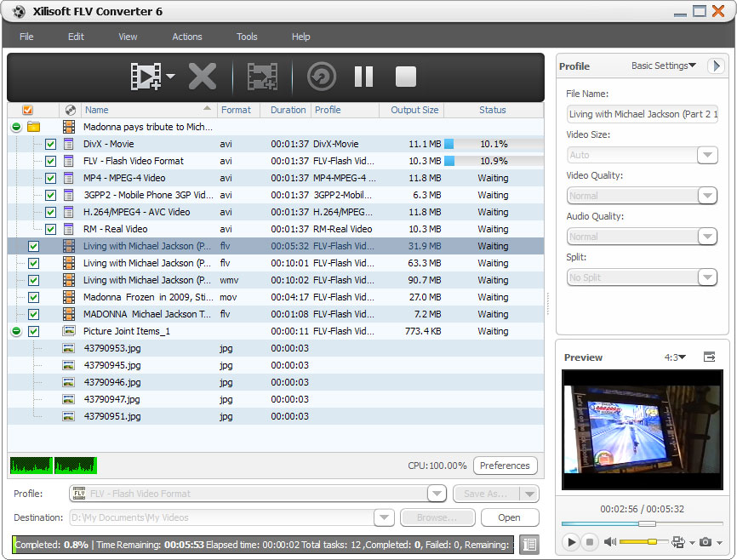The width and height of the screenshot is (737, 560).
Task: Click the File Name input field
Action: (x=642, y=114)
